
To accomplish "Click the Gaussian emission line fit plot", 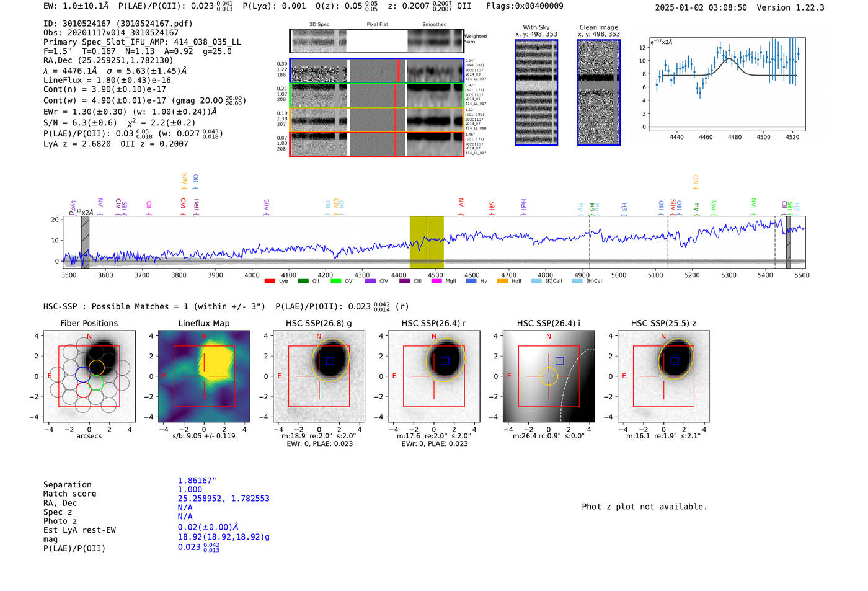I will coord(727,85).
